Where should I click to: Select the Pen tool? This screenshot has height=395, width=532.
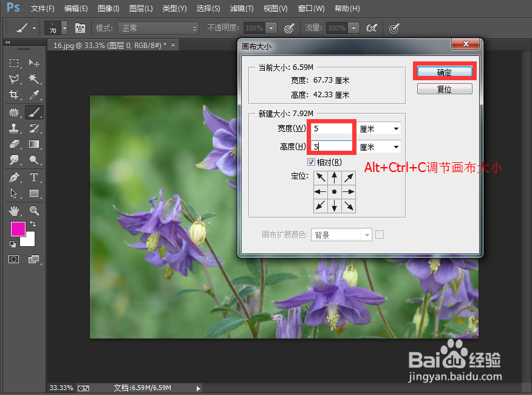(14, 177)
